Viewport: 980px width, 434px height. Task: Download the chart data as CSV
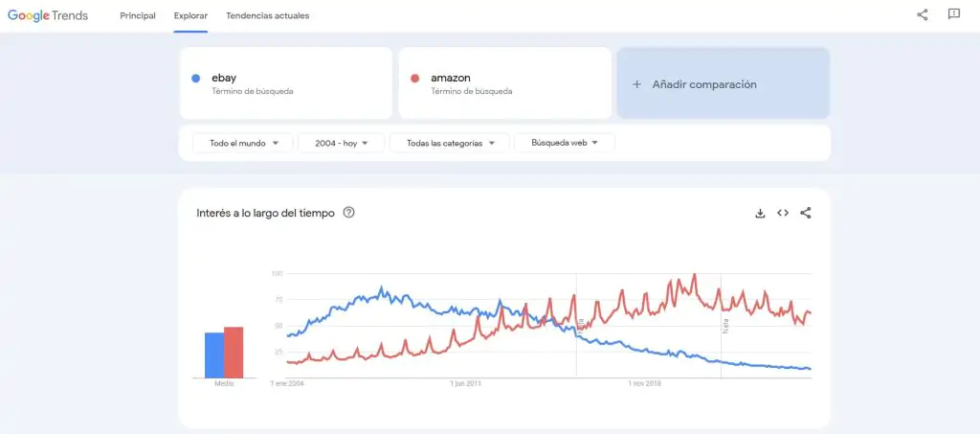[x=760, y=213]
